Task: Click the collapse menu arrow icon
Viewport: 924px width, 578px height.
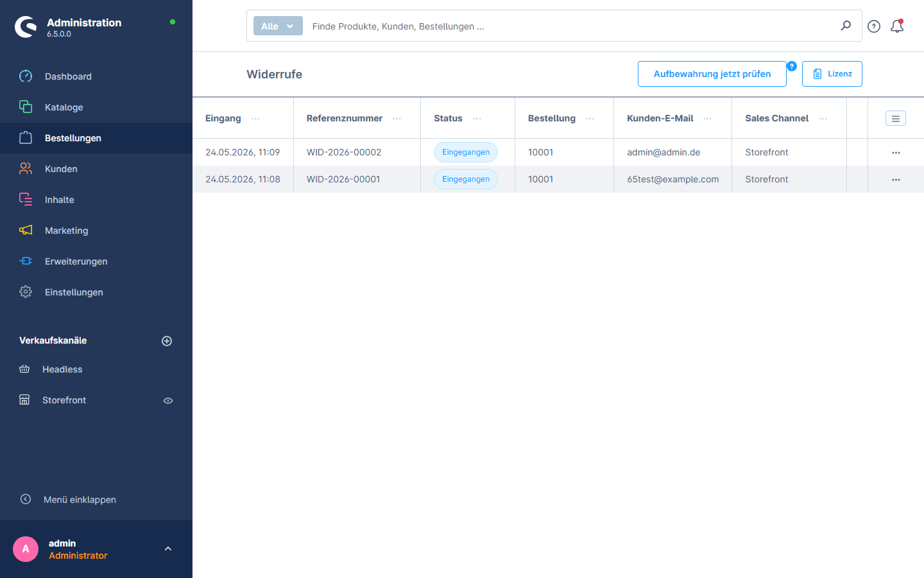Action: [x=26, y=499]
